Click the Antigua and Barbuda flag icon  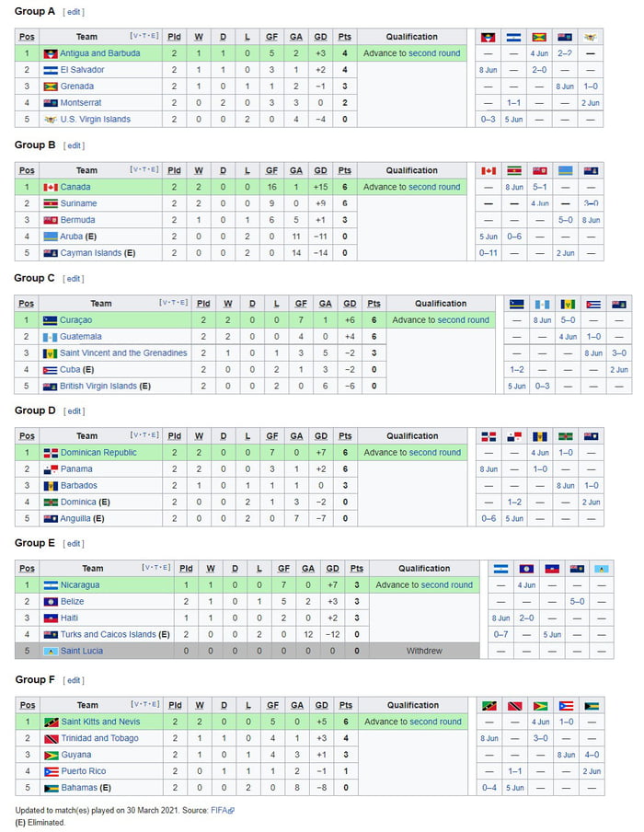coord(51,52)
